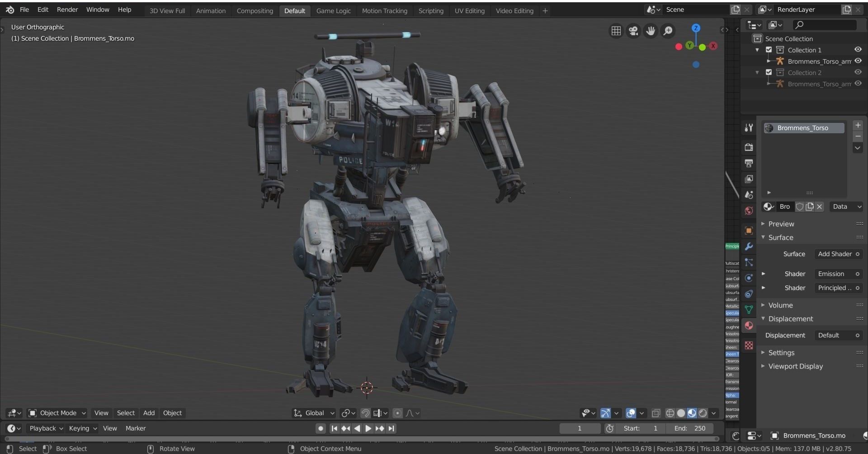Unlink the Bro material with X
868x454 pixels.
tap(819, 206)
